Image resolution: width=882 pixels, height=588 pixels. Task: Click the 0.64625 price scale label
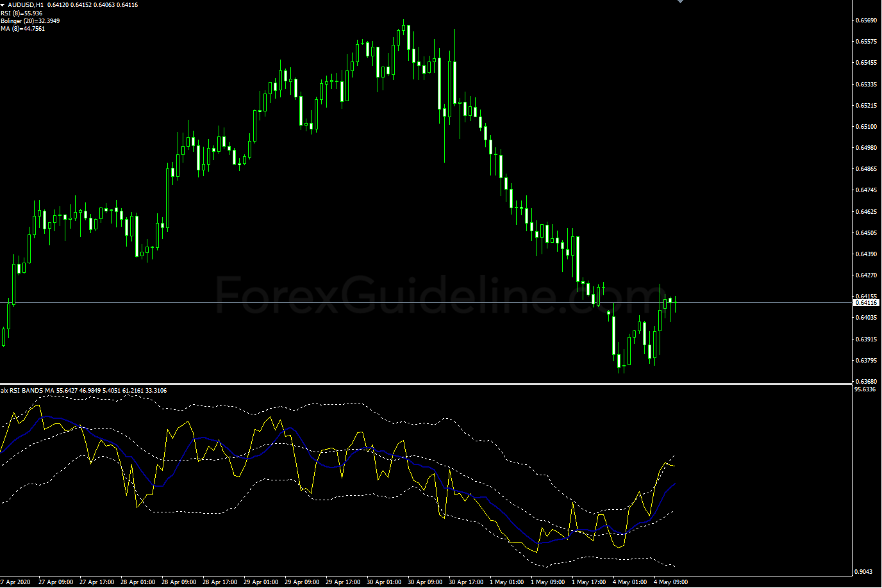point(866,212)
